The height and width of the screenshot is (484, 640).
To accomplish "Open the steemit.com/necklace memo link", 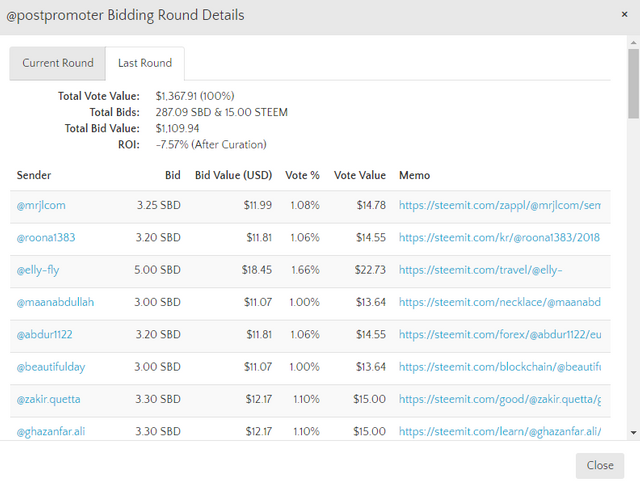I will pyautogui.click(x=500, y=302).
